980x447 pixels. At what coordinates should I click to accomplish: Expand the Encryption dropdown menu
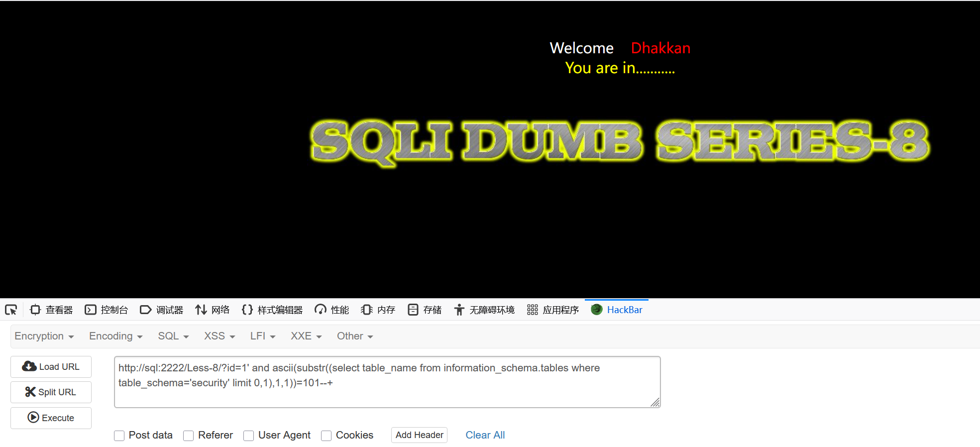pos(44,336)
